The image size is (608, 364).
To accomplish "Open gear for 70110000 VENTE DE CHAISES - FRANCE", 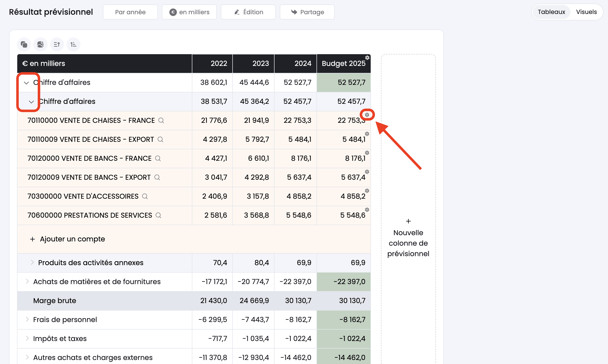I will pos(367,115).
